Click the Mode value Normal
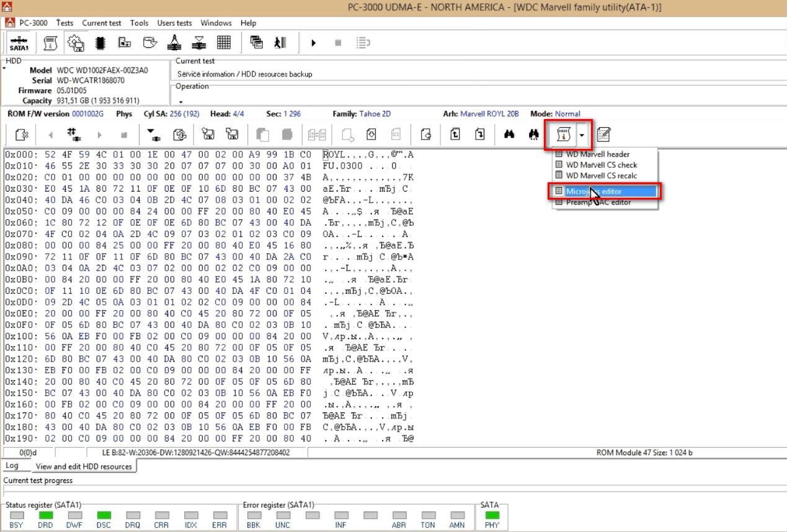 pos(567,113)
